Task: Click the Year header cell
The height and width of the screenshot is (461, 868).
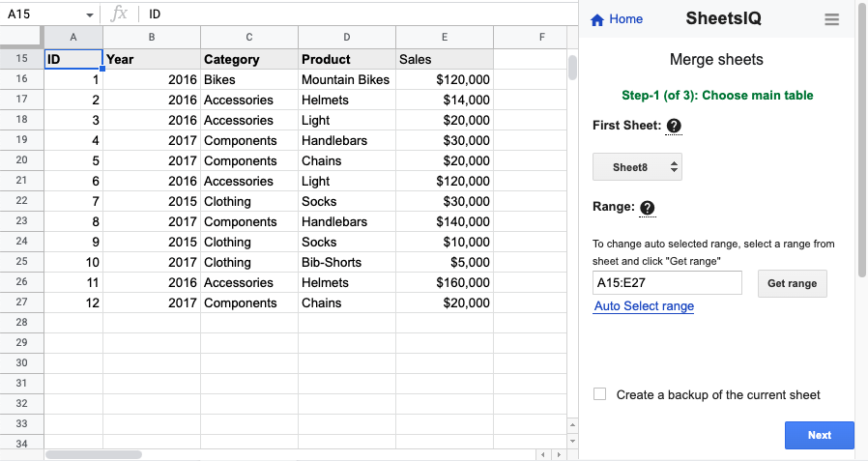Action: pyautogui.click(x=152, y=59)
